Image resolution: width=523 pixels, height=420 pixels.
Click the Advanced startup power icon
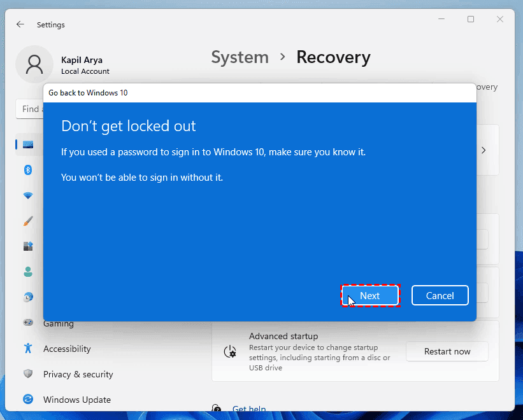[x=230, y=352]
